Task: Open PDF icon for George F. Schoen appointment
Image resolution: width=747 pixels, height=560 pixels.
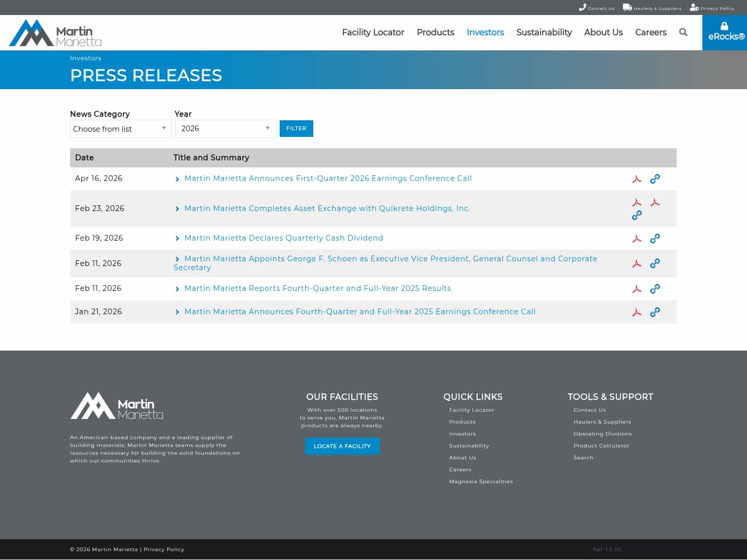Action: click(x=637, y=263)
